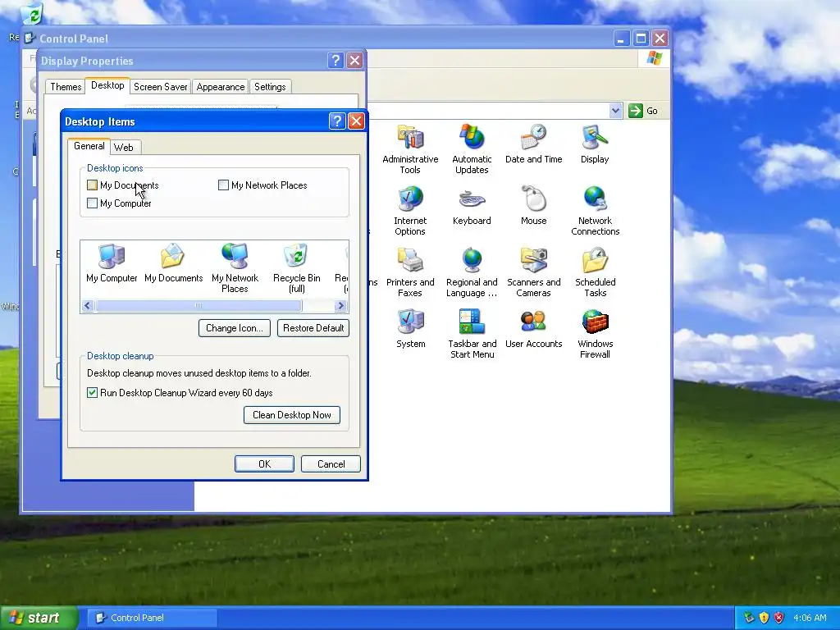The height and width of the screenshot is (630, 840).
Task: Open Scheduled Tasks icon
Action: point(596,272)
